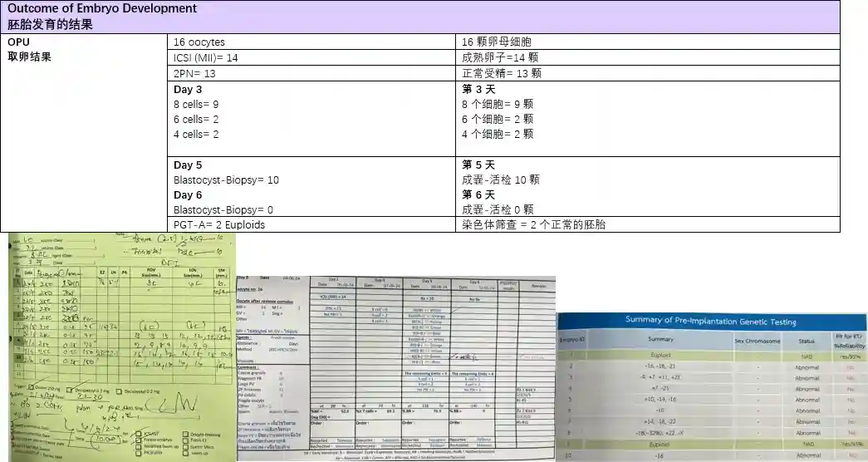Image resolution: width=868 pixels, height=462 pixels.
Task: Click the Oocyte freezing checkbox on green form
Action: 187,432
